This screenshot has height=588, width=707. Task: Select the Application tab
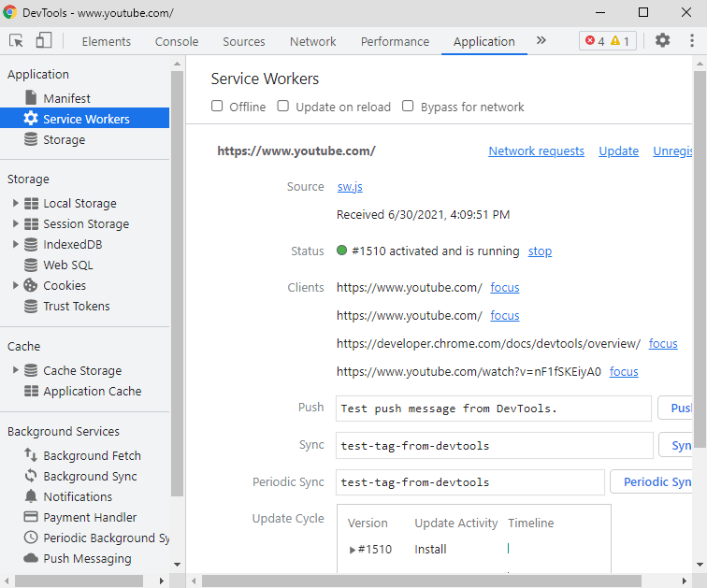click(x=483, y=41)
